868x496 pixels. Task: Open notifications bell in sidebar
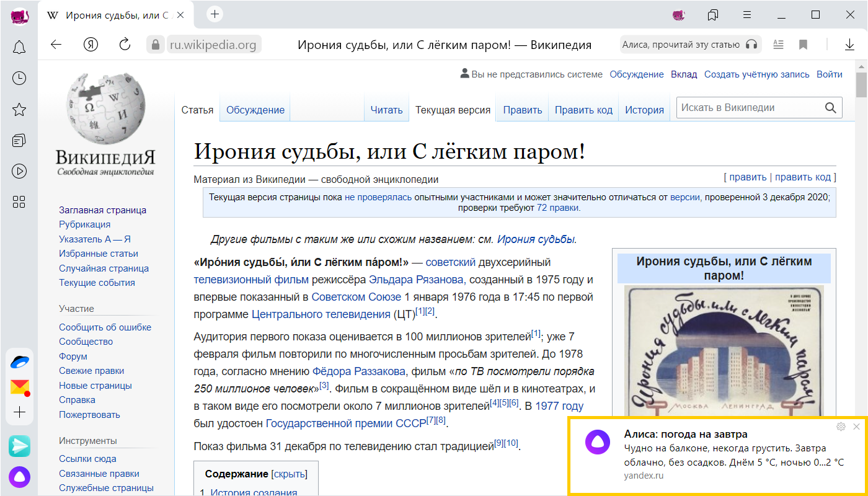click(19, 47)
